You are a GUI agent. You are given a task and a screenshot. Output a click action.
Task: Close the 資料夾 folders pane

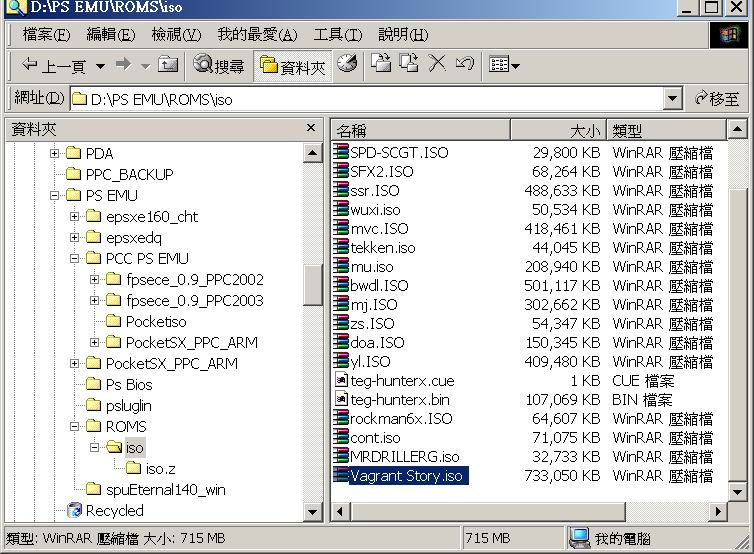pos(311,128)
